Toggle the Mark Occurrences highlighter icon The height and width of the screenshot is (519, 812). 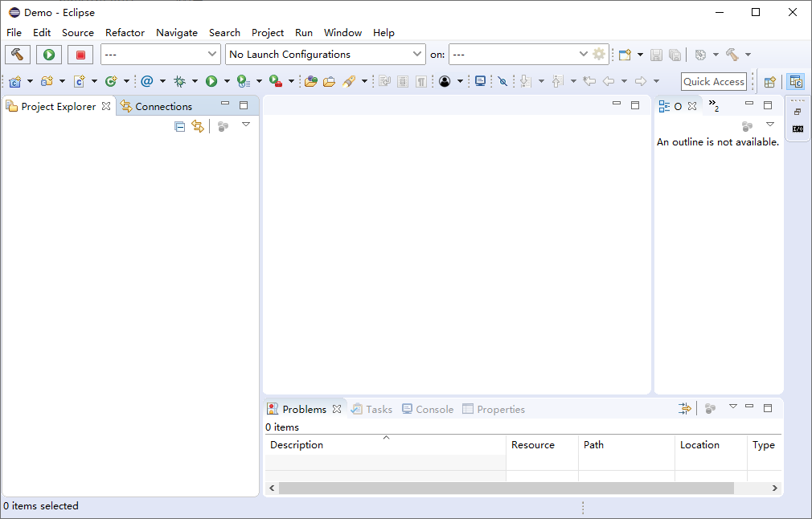point(503,81)
